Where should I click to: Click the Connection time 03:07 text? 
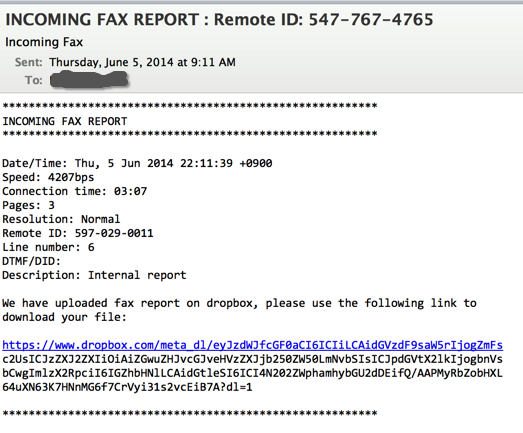point(74,191)
